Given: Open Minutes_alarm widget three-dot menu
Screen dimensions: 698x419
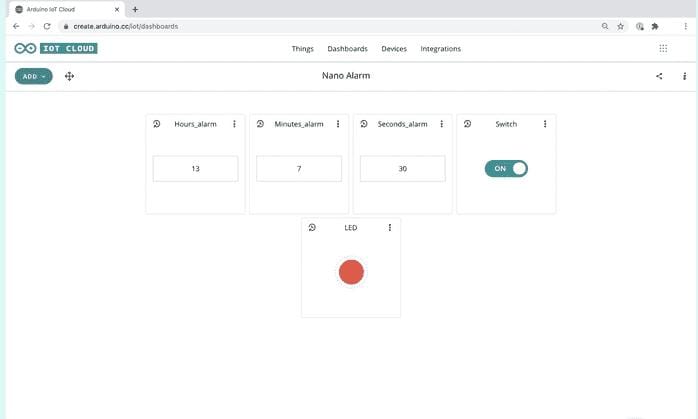Looking at the screenshot, I should pyautogui.click(x=338, y=124).
